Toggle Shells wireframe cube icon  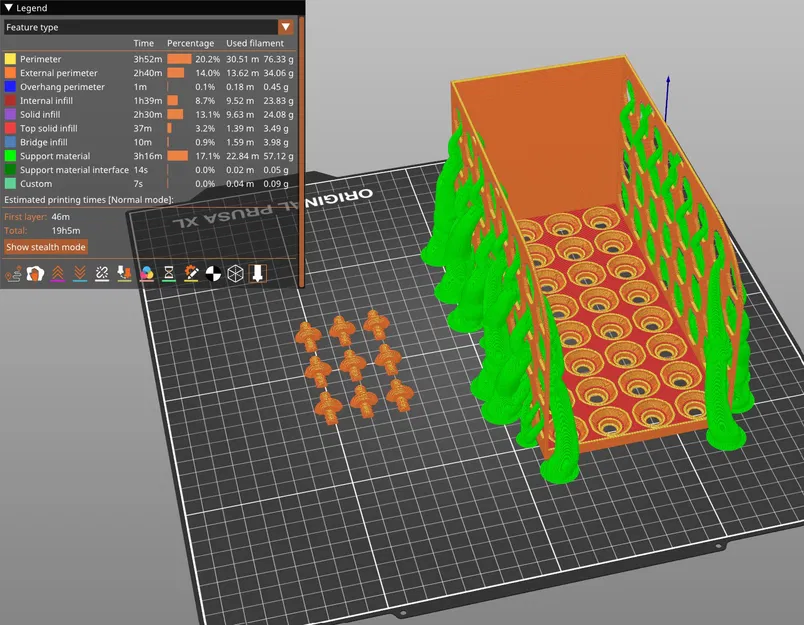235,274
